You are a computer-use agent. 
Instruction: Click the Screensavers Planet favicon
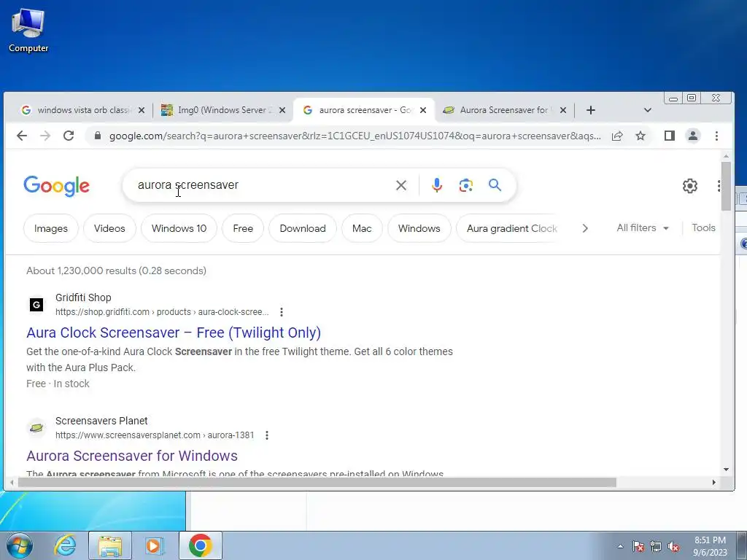point(36,427)
